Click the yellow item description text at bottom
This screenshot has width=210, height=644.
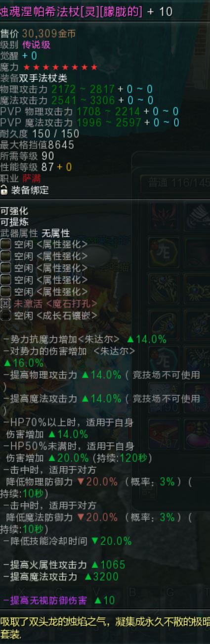(x=105, y=628)
